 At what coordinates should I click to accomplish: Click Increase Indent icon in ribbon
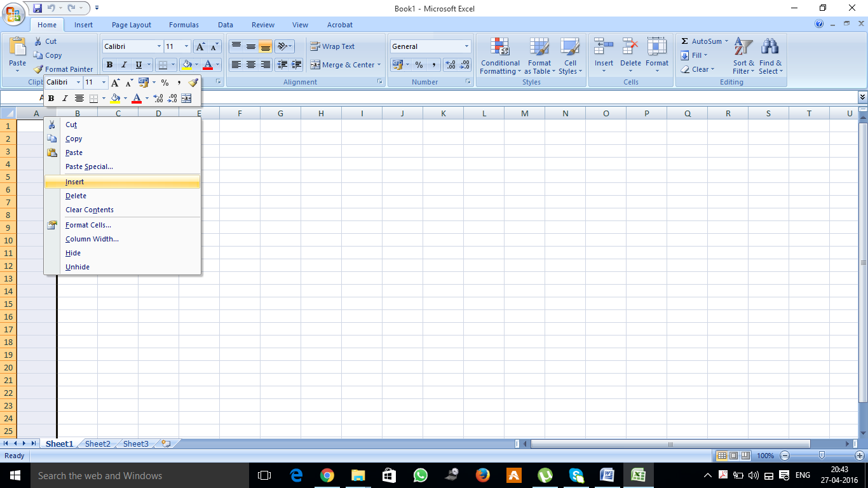[296, 65]
